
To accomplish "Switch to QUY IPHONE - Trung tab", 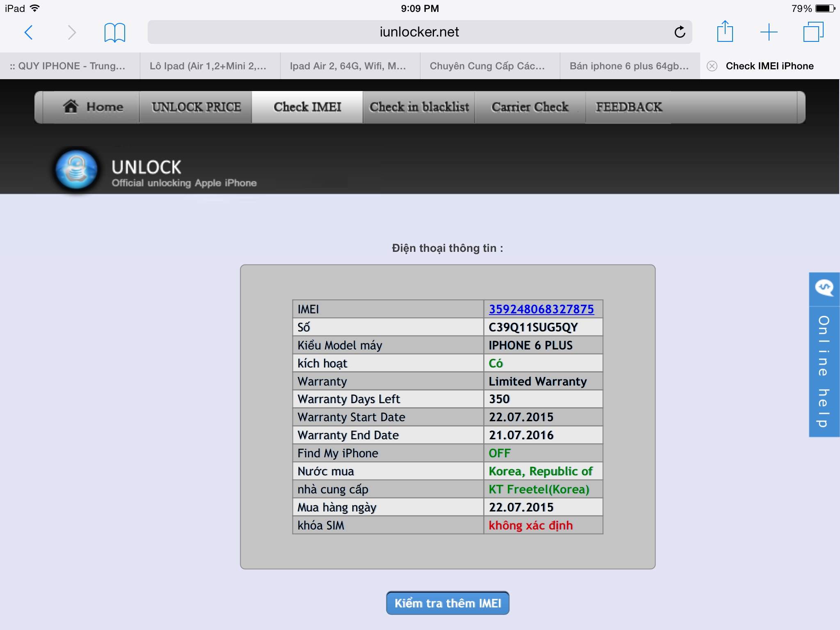I will pyautogui.click(x=70, y=66).
